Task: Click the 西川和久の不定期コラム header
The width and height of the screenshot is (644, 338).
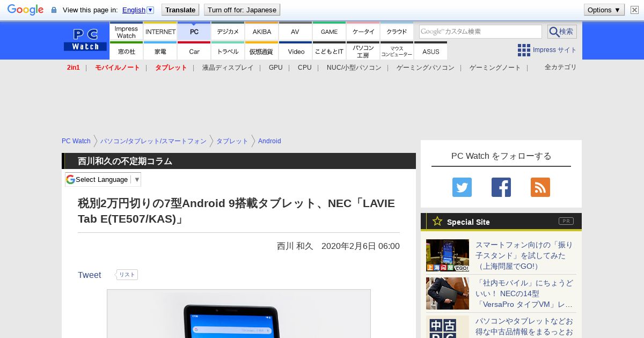Action: pyautogui.click(x=125, y=161)
